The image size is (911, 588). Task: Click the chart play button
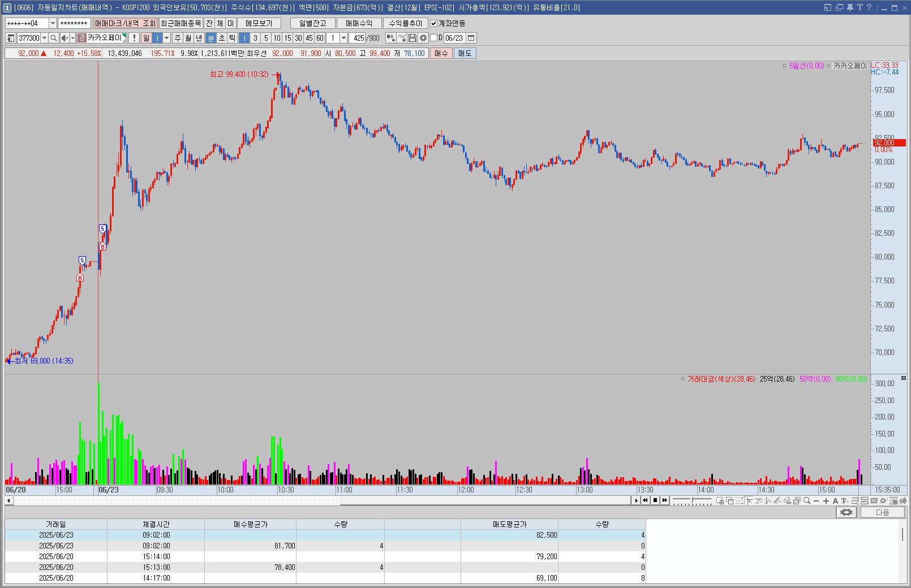(637, 500)
